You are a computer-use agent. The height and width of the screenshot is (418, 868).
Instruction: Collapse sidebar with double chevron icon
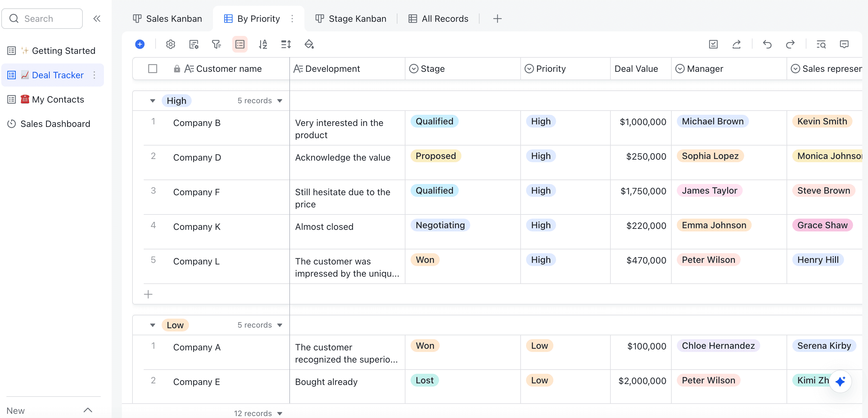(97, 19)
